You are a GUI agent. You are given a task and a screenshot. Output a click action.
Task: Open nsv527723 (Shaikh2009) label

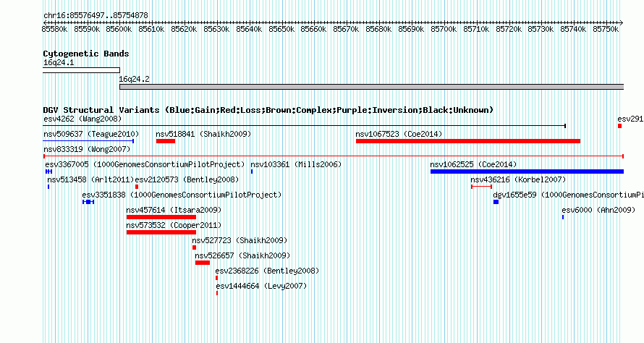240,241
